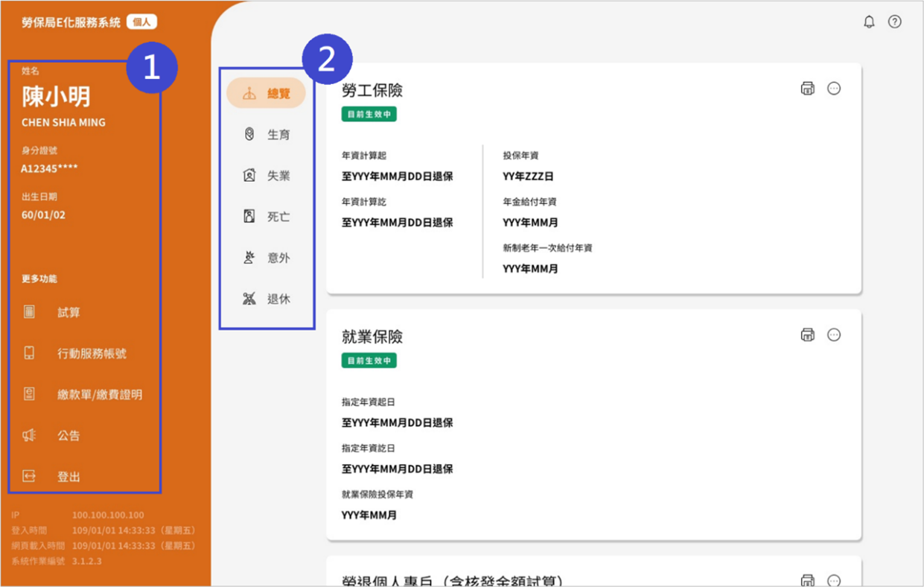Select 登出 to log out
The image size is (924, 587).
pyautogui.click(x=68, y=477)
